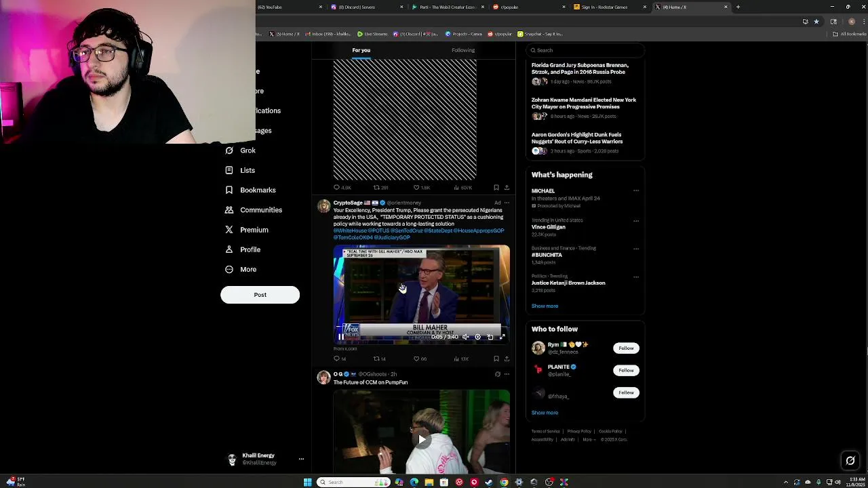Open the Snapchat bookmark in bookmarks bar

point(540,34)
